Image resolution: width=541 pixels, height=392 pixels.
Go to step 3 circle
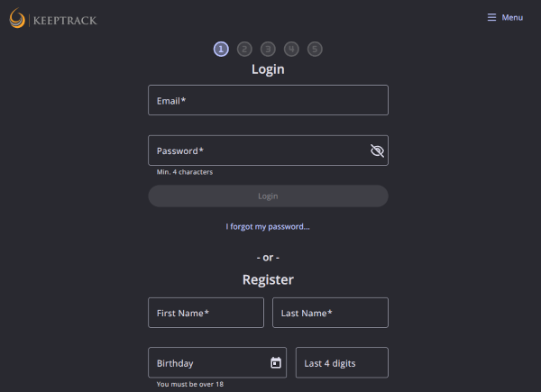[268, 50]
